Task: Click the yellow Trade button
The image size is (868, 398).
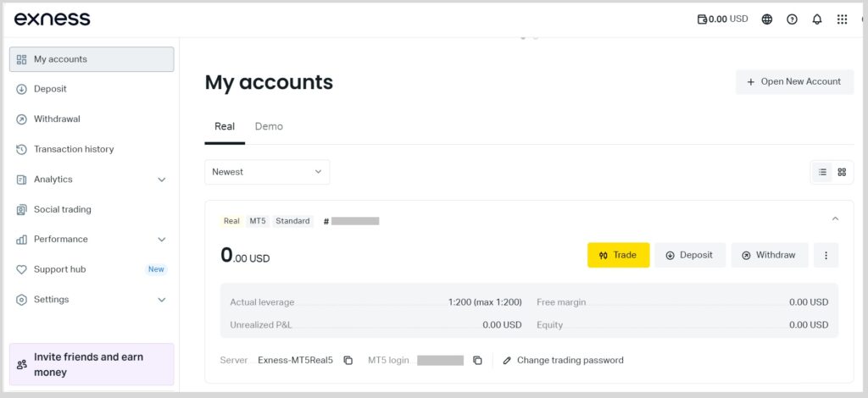Action: [x=618, y=255]
